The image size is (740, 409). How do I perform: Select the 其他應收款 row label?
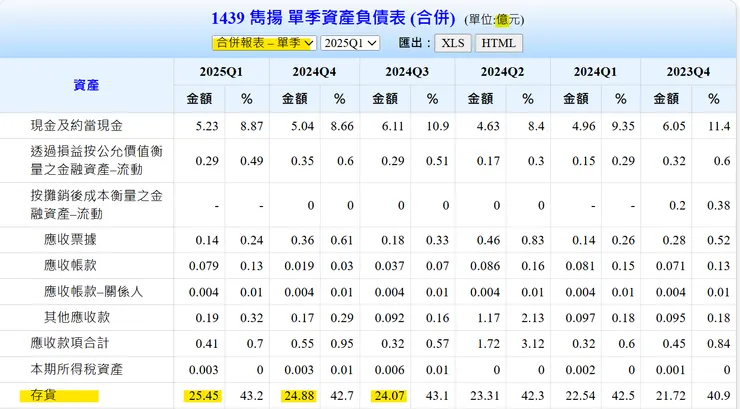(76, 317)
